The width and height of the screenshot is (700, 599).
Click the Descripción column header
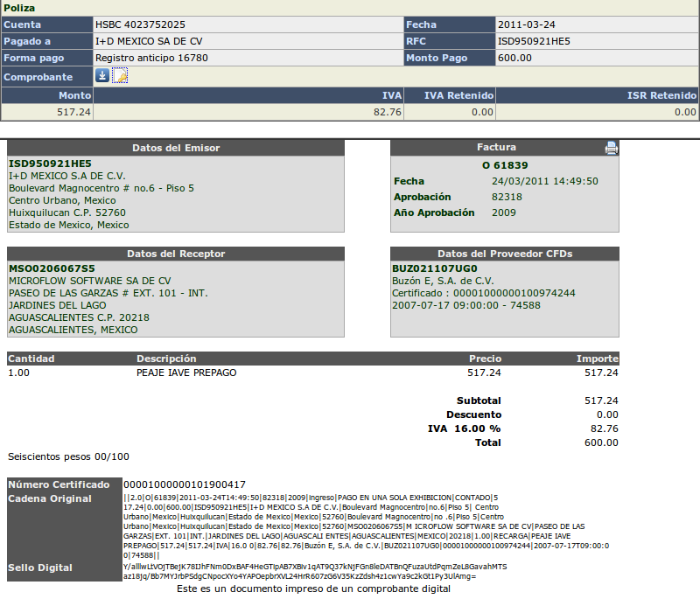coord(166,359)
